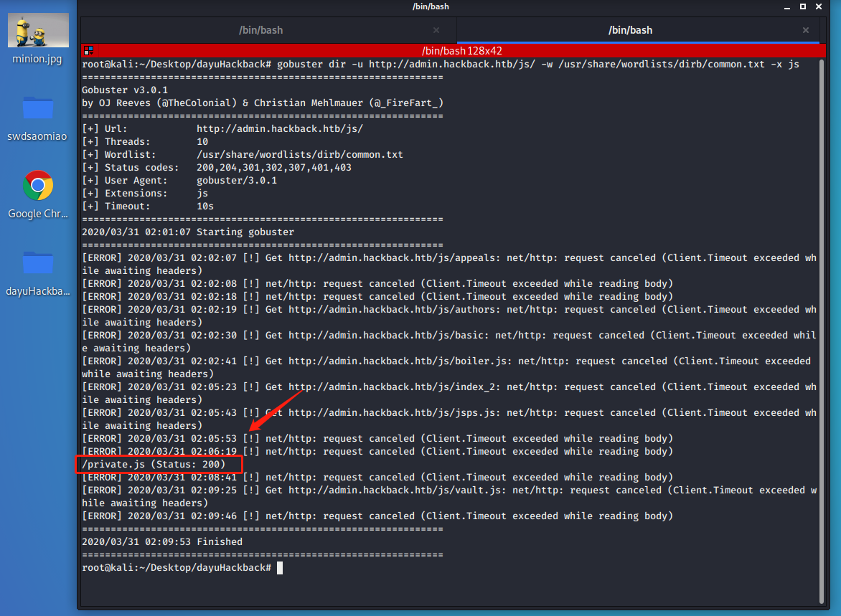
Task: Close the terminal window
Action: (819, 6)
